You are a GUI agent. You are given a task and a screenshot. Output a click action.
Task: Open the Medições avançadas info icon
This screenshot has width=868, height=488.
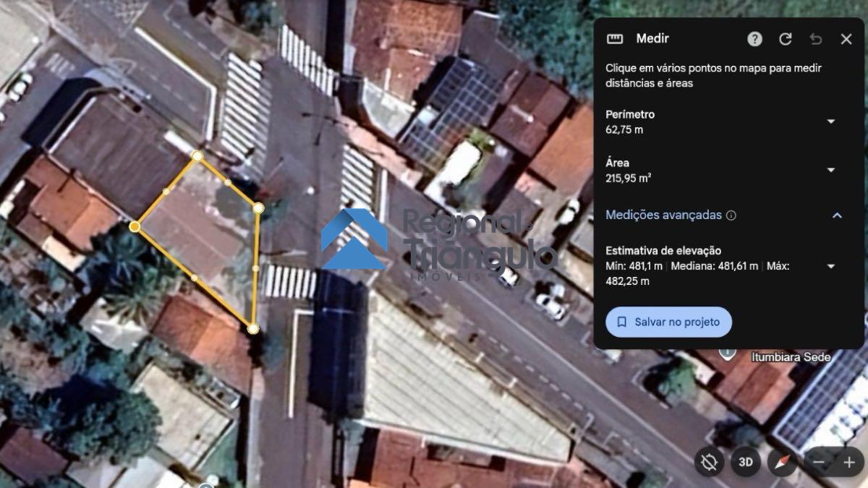[731, 215]
